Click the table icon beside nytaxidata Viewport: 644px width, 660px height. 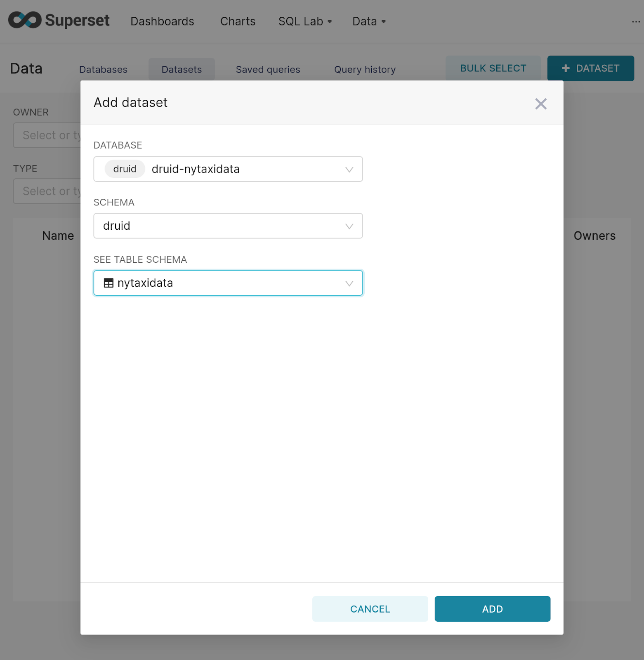click(109, 283)
